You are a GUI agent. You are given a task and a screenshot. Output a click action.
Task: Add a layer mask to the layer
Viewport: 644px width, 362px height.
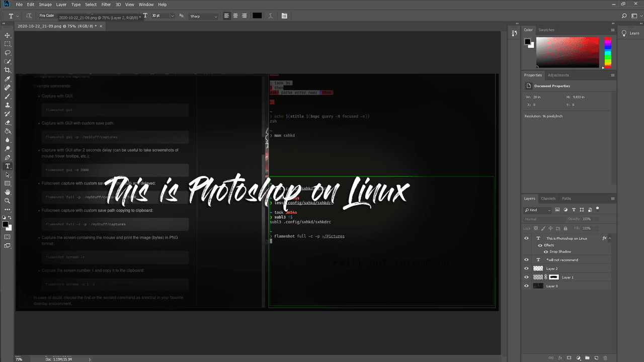(569, 358)
